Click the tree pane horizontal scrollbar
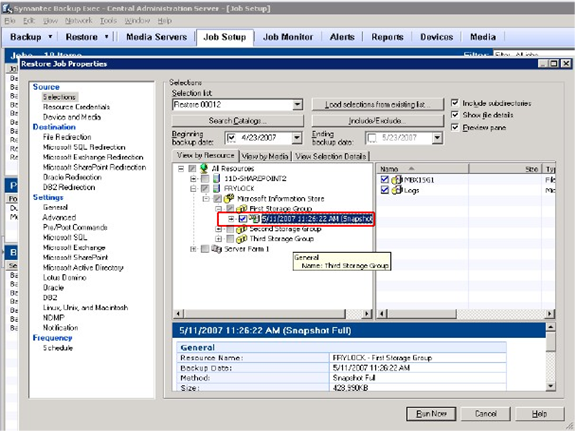This screenshot has height=433, width=577. point(272,314)
